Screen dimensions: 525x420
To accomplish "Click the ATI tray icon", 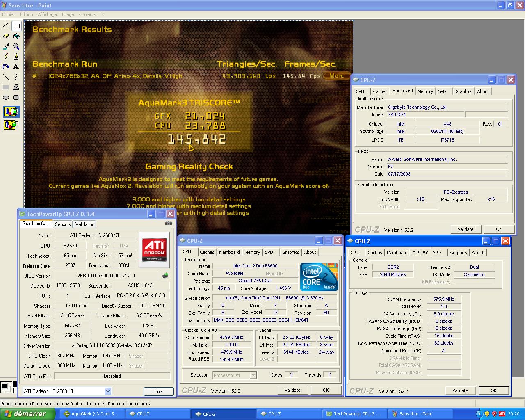I will pos(502,414).
